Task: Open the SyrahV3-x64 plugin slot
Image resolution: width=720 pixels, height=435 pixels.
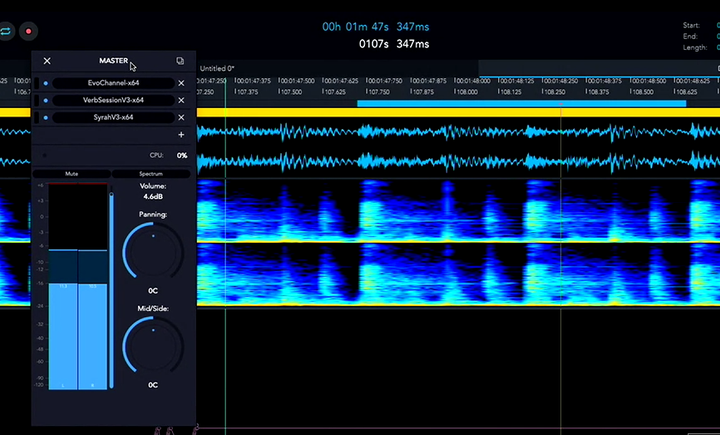Action: coord(114,117)
